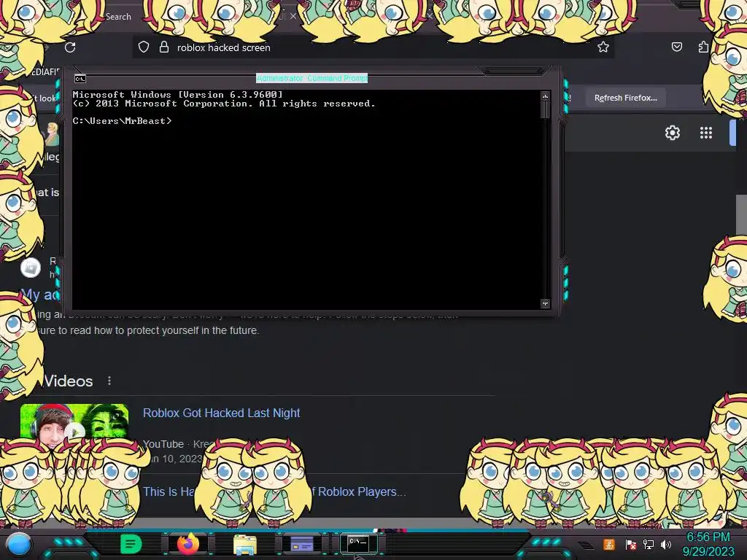
Task: Click the taskbar clock showing 6:56 PM
Action: [x=708, y=544]
